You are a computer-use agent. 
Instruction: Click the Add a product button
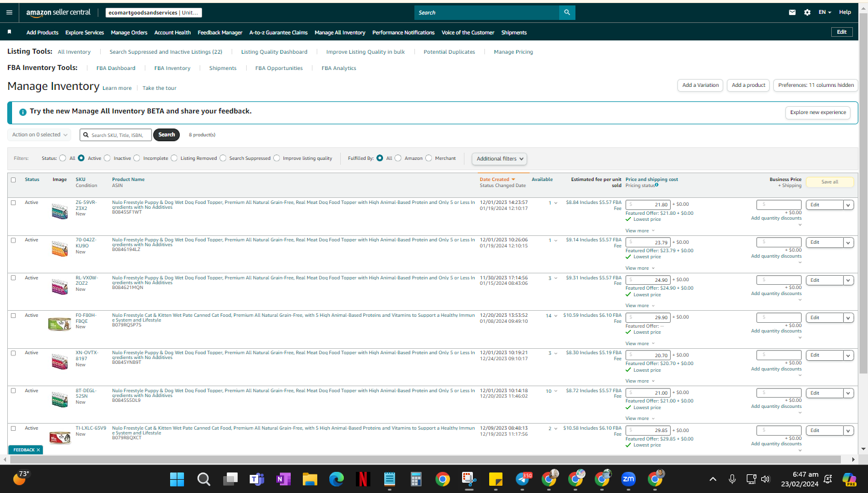[x=749, y=85]
